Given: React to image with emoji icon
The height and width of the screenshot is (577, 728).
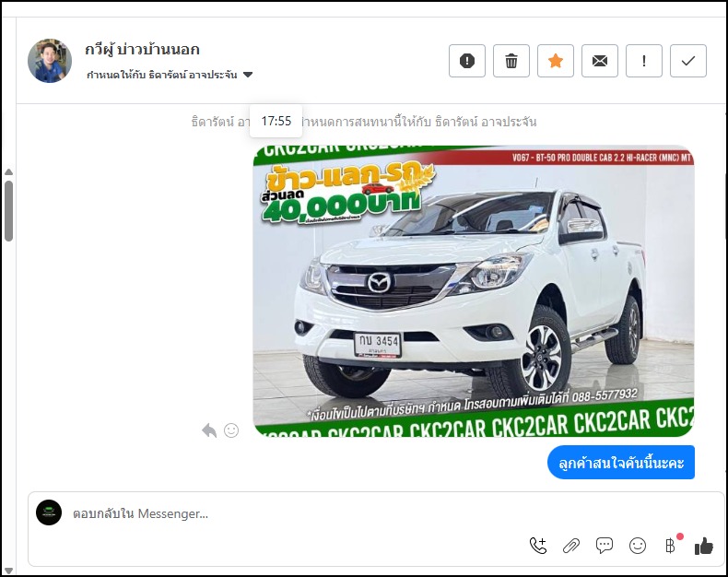Looking at the screenshot, I should pos(231,430).
